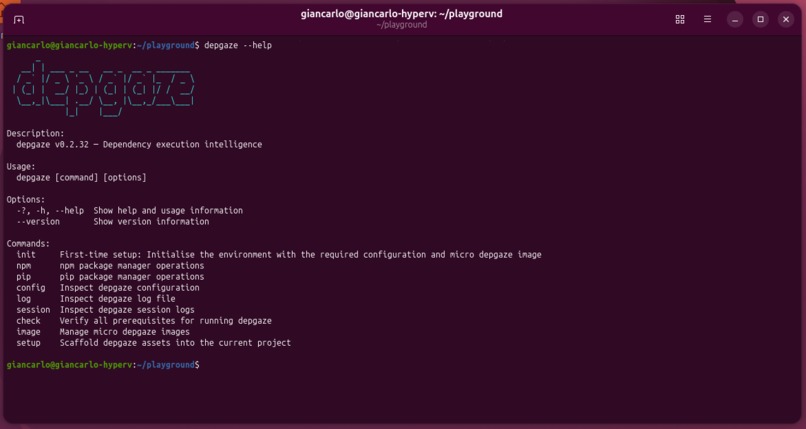Click the 'setup' command name
Image resolution: width=806 pixels, height=429 pixels.
pyautogui.click(x=28, y=343)
